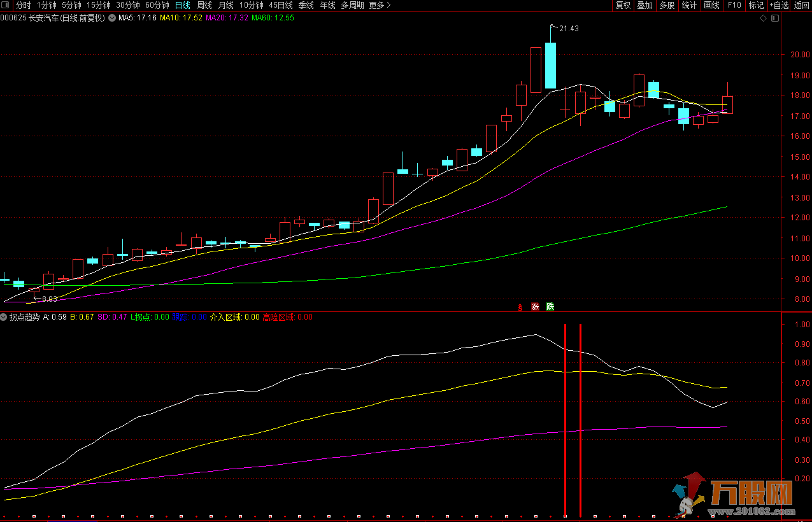Toggle the layout panel icon at top-left corner
812x522 pixels.
click(6, 5)
